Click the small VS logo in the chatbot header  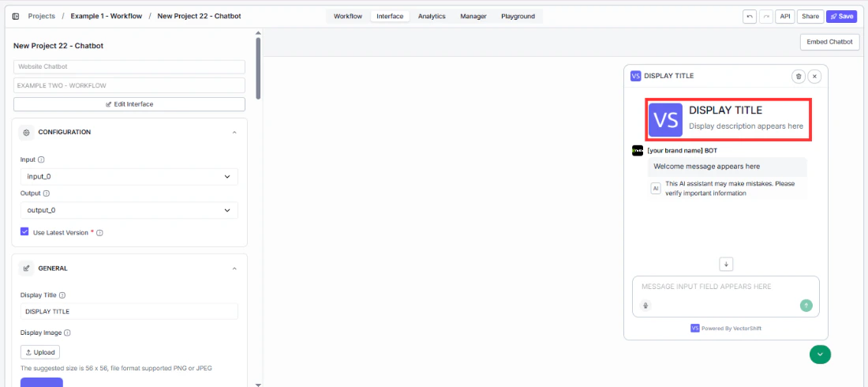[635, 76]
